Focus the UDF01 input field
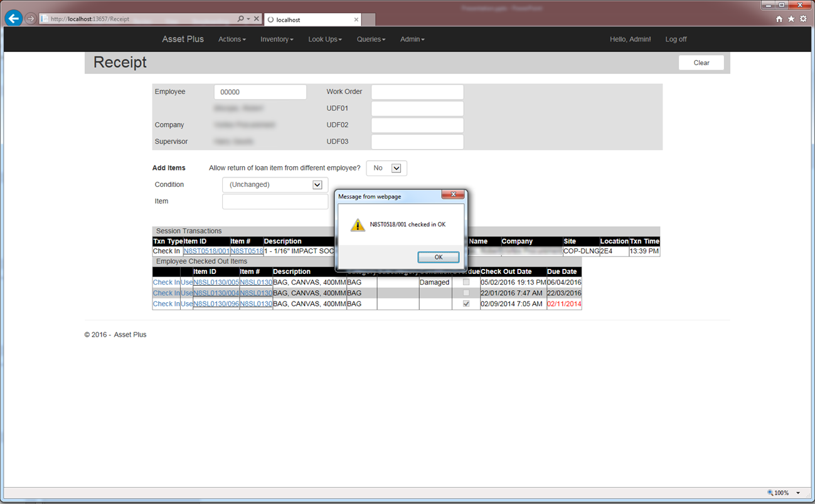The width and height of the screenshot is (815, 504). click(417, 108)
